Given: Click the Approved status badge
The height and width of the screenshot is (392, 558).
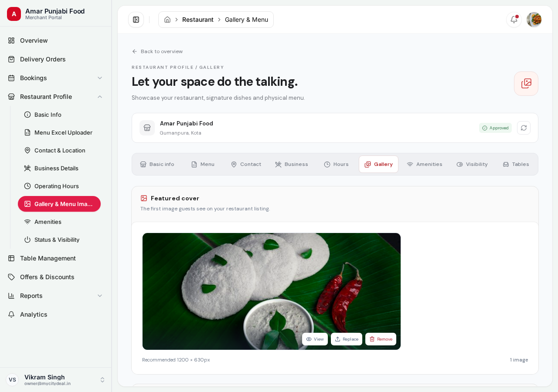Looking at the screenshot, I should pyautogui.click(x=495, y=128).
